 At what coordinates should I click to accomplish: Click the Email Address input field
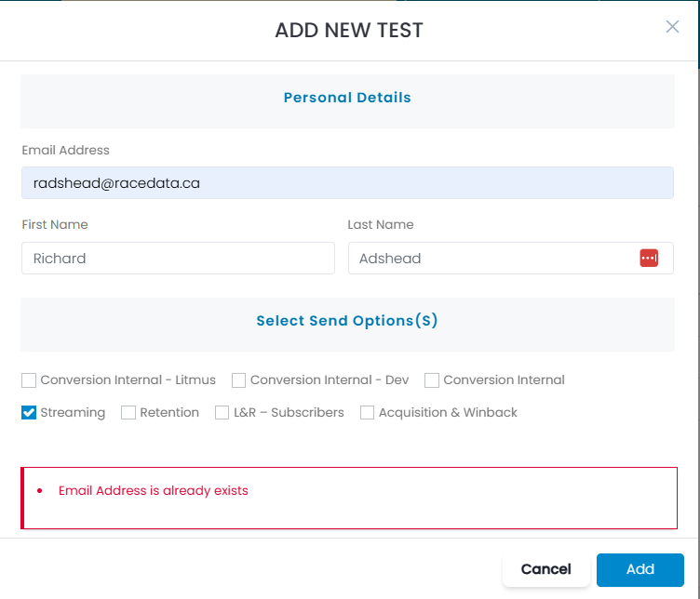pos(347,183)
